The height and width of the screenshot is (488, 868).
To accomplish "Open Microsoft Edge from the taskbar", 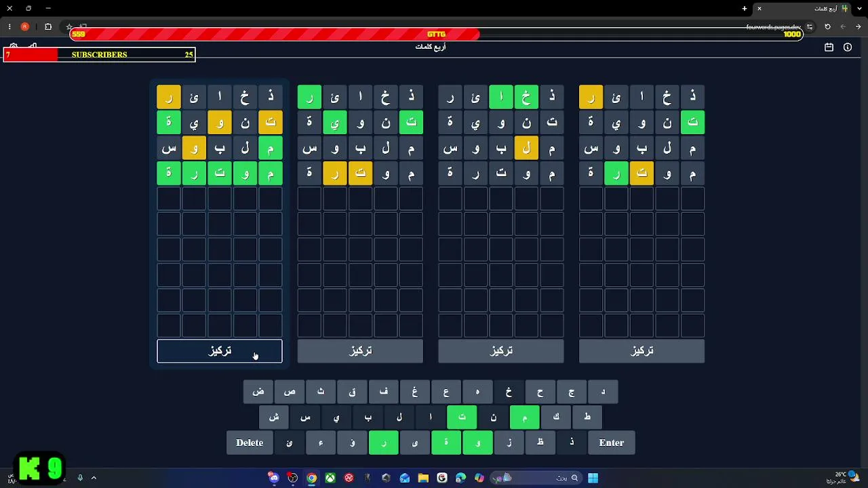I will 460,478.
